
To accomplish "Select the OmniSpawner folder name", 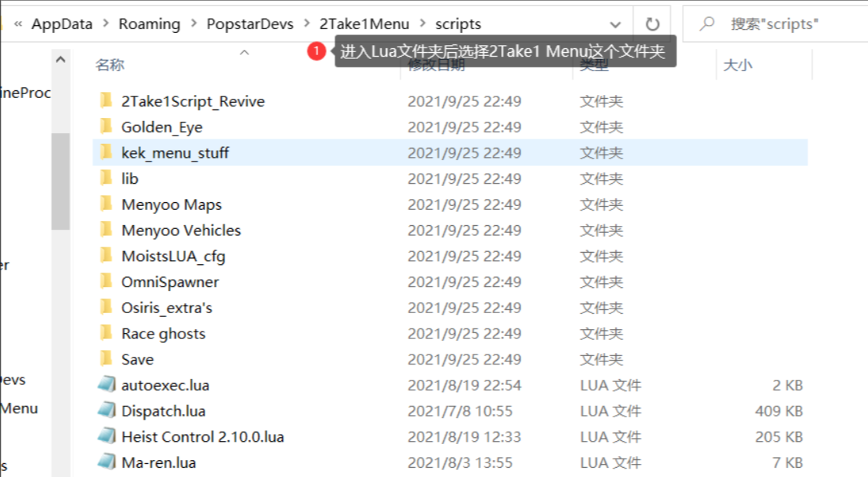I will 170,283.
